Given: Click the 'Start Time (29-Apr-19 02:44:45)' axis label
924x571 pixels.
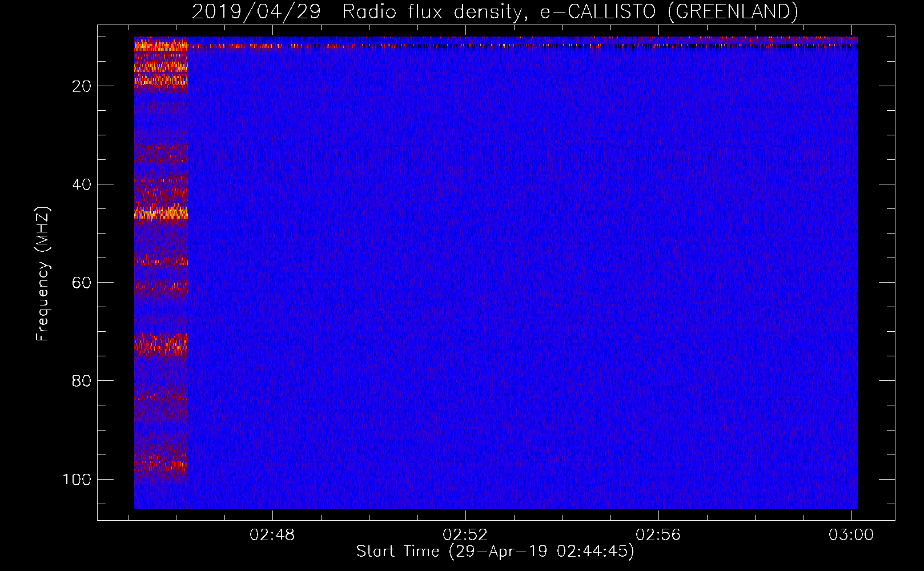Looking at the screenshot, I should coord(495,552).
